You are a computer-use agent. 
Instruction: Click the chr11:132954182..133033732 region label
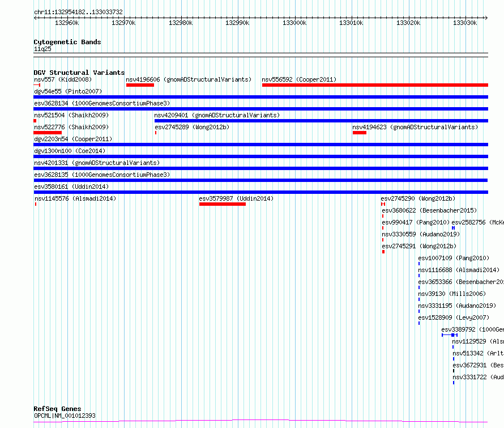78,12
